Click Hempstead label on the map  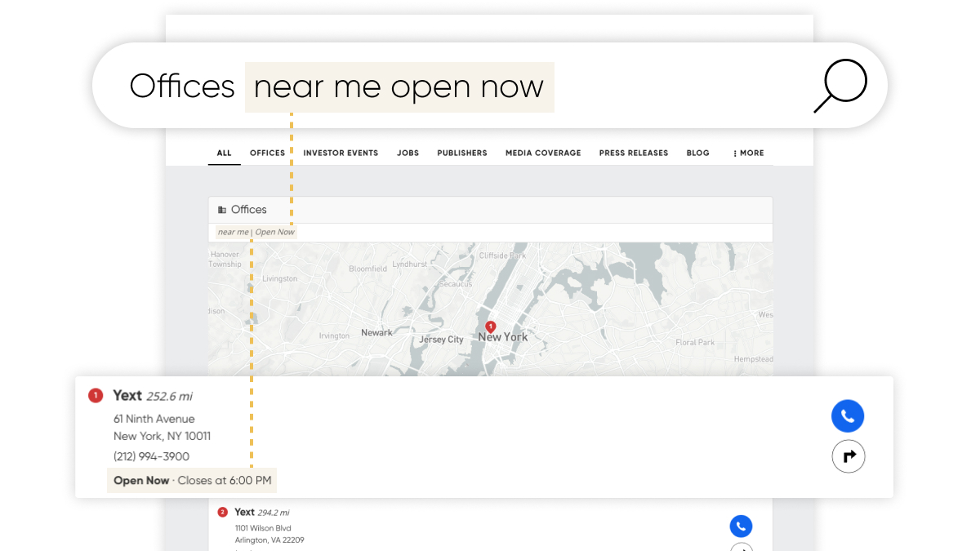753,359
